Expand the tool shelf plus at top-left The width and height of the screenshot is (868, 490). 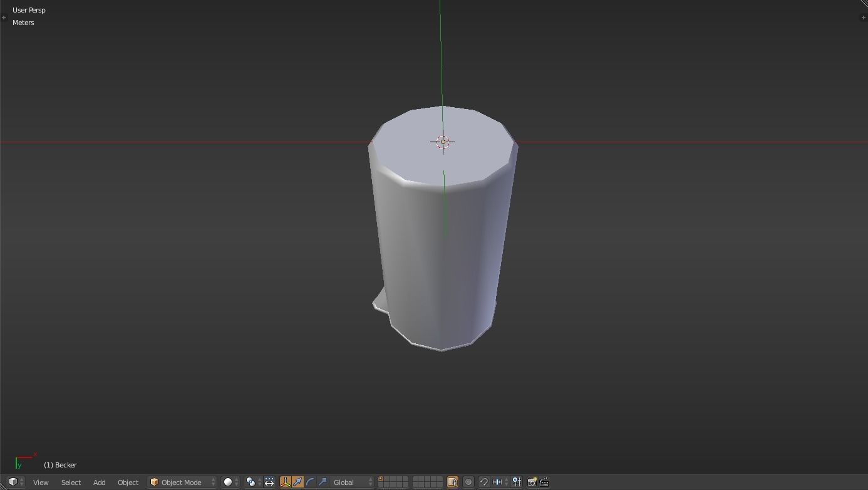(x=4, y=18)
